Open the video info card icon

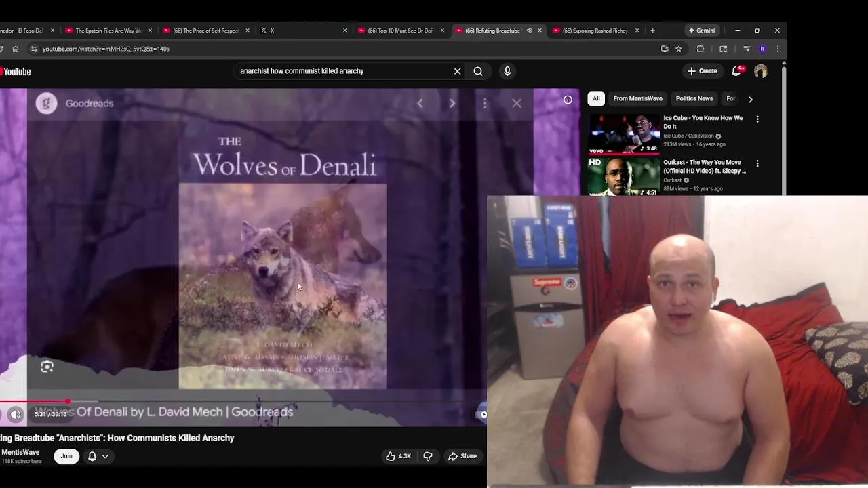[x=568, y=100]
